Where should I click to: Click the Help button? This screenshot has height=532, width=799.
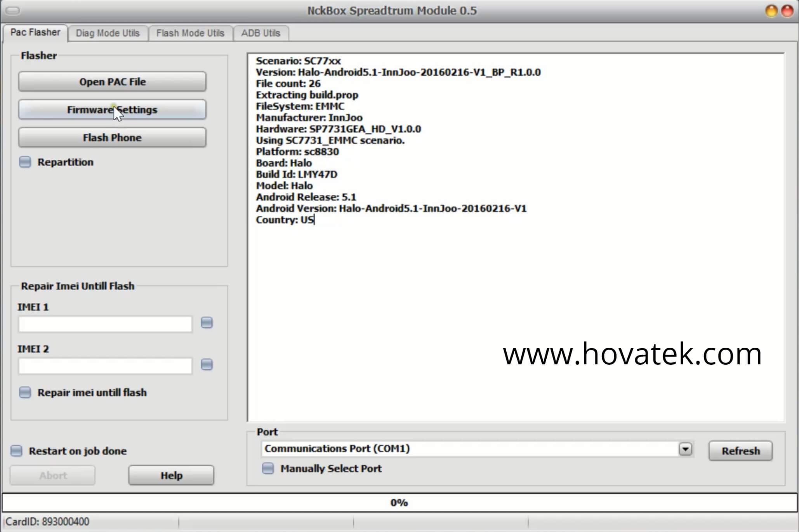click(x=171, y=475)
